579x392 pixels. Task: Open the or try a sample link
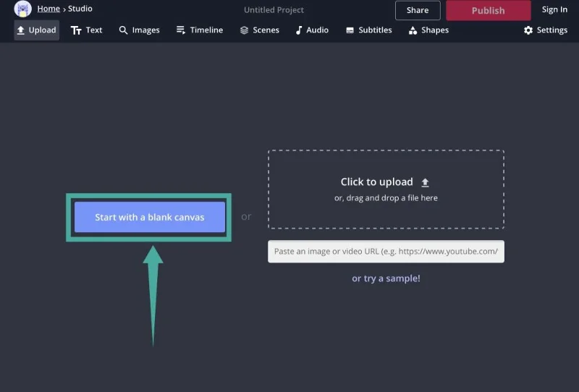[x=386, y=278]
